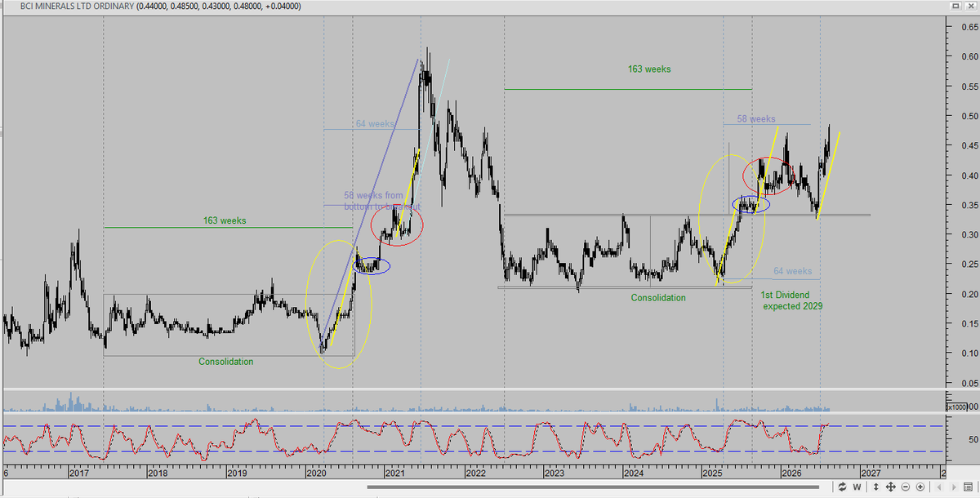980x498 pixels.
Task: Open the data table list icon
Action: pyautogui.click(x=968, y=487)
